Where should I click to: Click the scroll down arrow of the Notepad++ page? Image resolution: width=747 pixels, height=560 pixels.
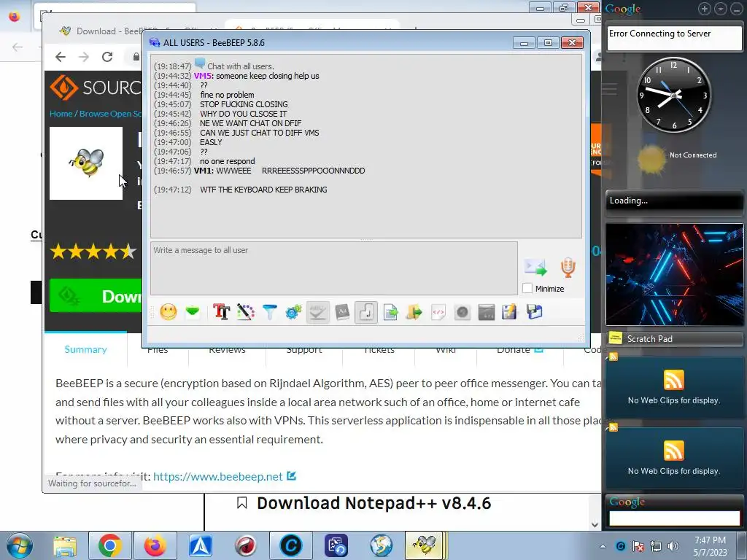(595, 525)
